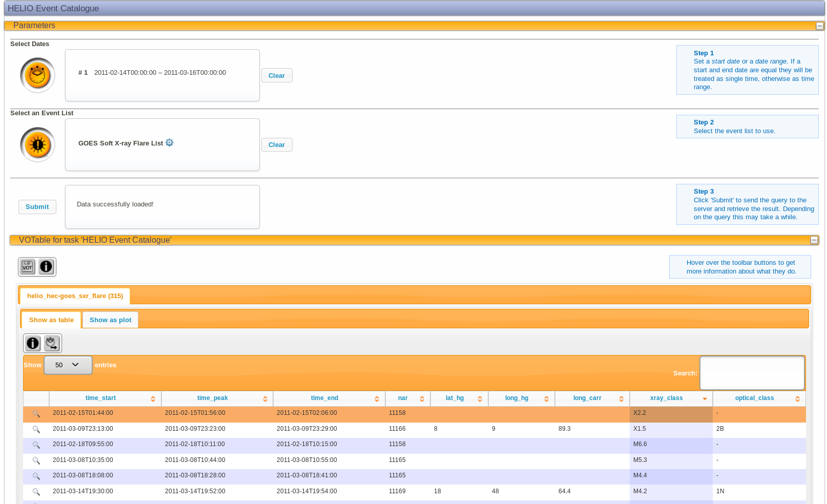Open the date selection clock icon

point(37,75)
